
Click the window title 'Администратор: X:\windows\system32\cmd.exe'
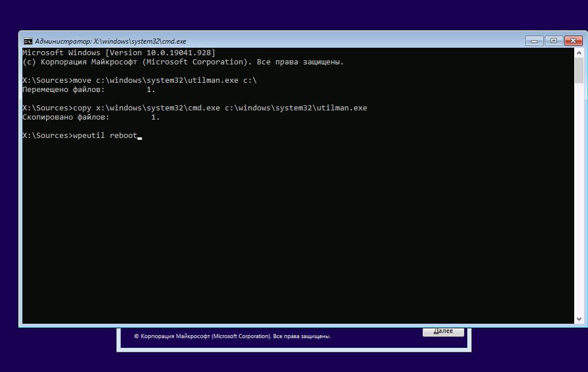click(110, 41)
